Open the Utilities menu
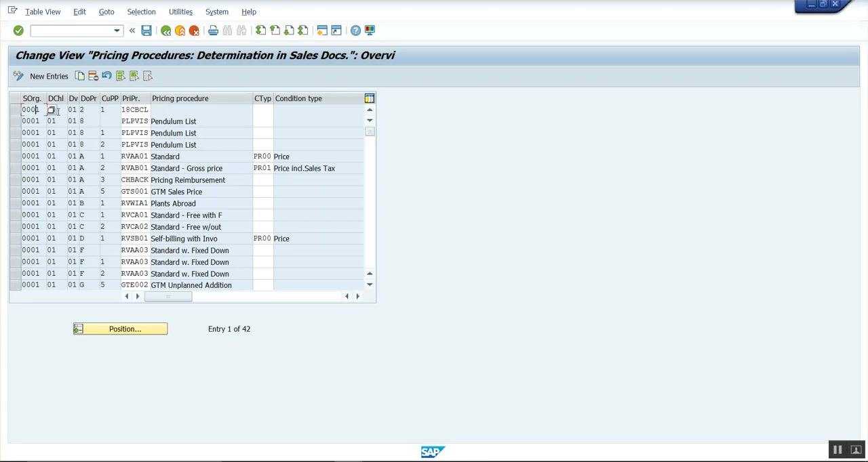This screenshot has width=868, height=462. click(x=180, y=12)
